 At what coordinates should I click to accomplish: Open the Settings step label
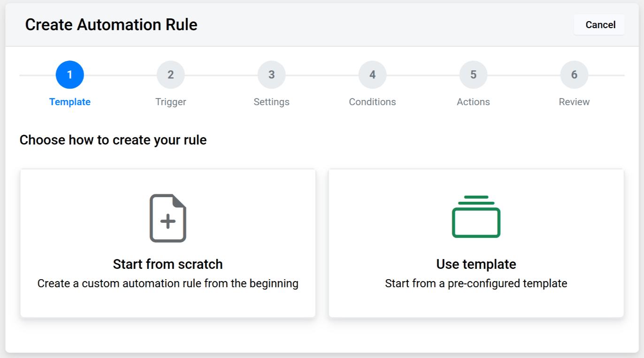(x=271, y=102)
